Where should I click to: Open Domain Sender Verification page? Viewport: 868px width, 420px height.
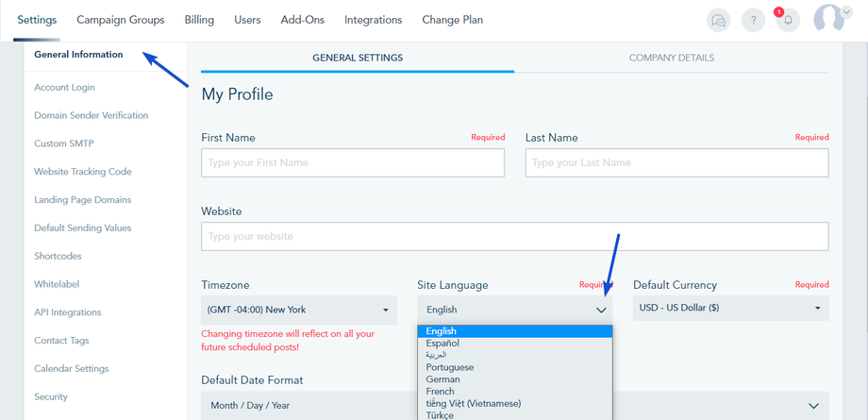pos(91,116)
